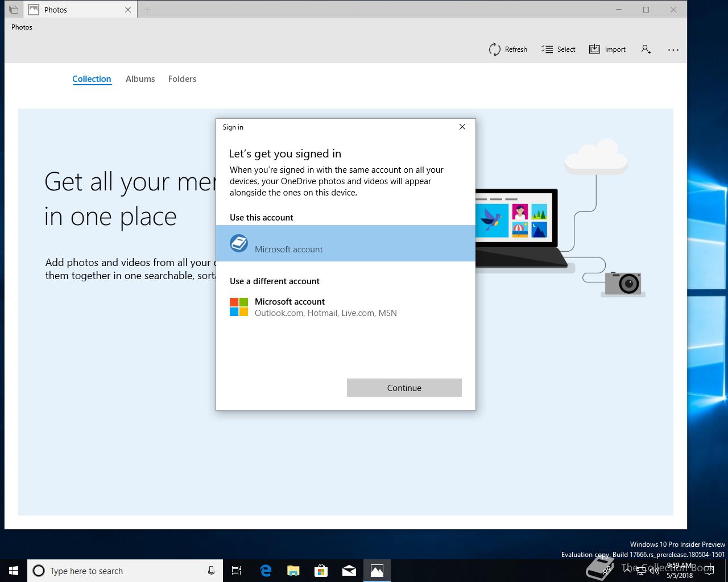Open File Explorer from taskbar

point(293,571)
